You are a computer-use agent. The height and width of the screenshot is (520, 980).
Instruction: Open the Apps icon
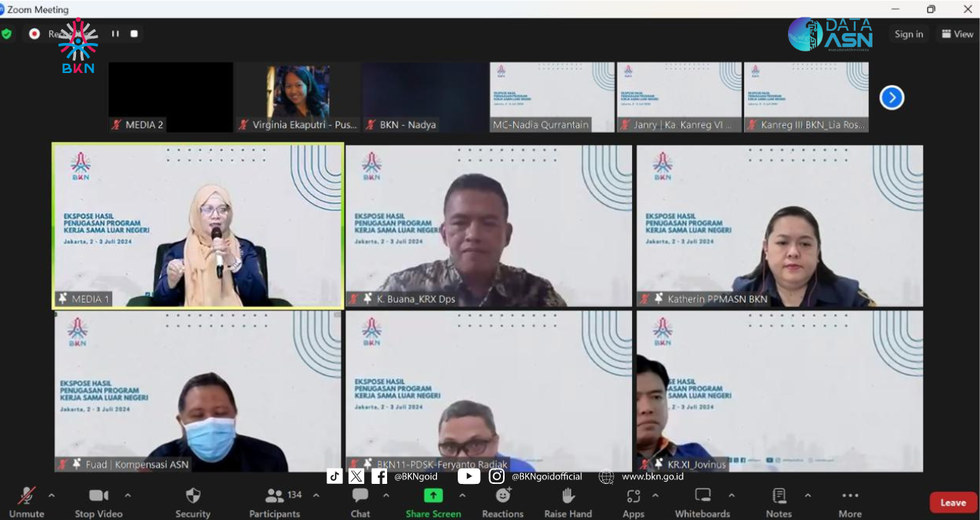(x=633, y=496)
